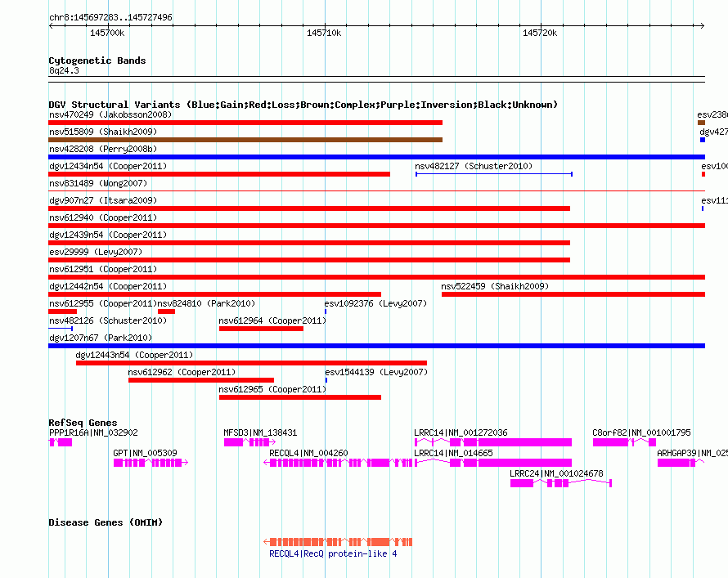Image resolution: width=728 pixels, height=578 pixels.
Task: Select the LRRC24|NM_001024678 gene model
Action: 561,483
